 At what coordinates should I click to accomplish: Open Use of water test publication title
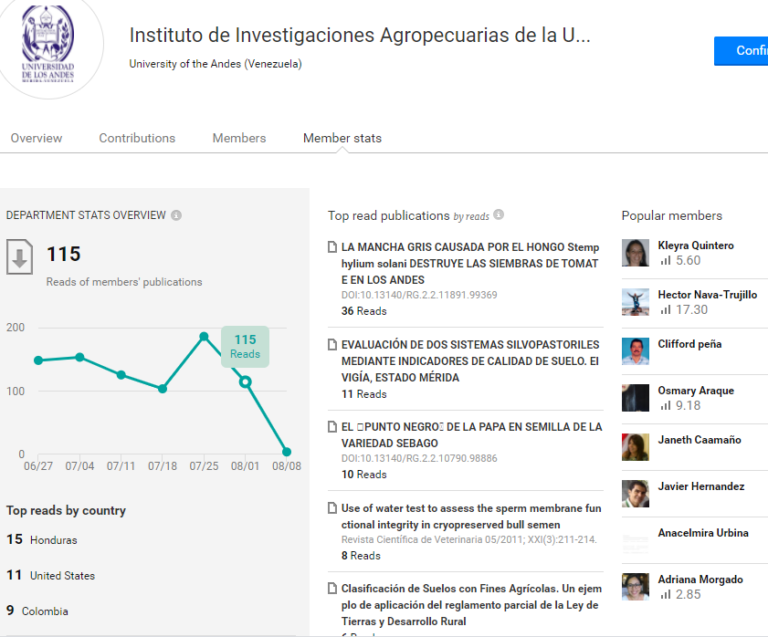(x=471, y=516)
